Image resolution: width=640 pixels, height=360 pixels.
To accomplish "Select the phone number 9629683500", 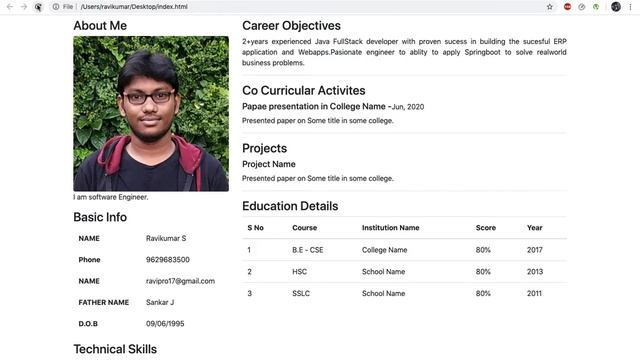I will coord(168,260).
